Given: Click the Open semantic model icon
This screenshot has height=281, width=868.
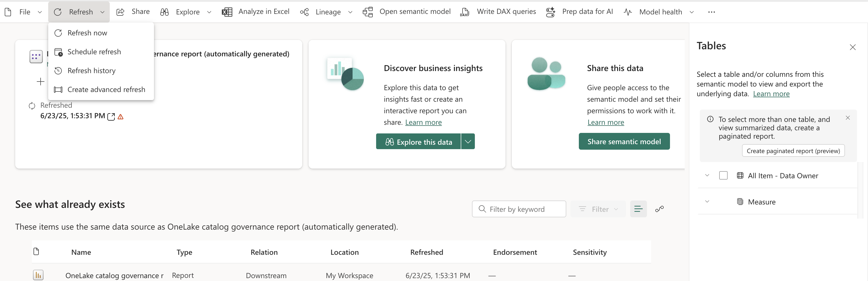Looking at the screenshot, I should tap(368, 12).
